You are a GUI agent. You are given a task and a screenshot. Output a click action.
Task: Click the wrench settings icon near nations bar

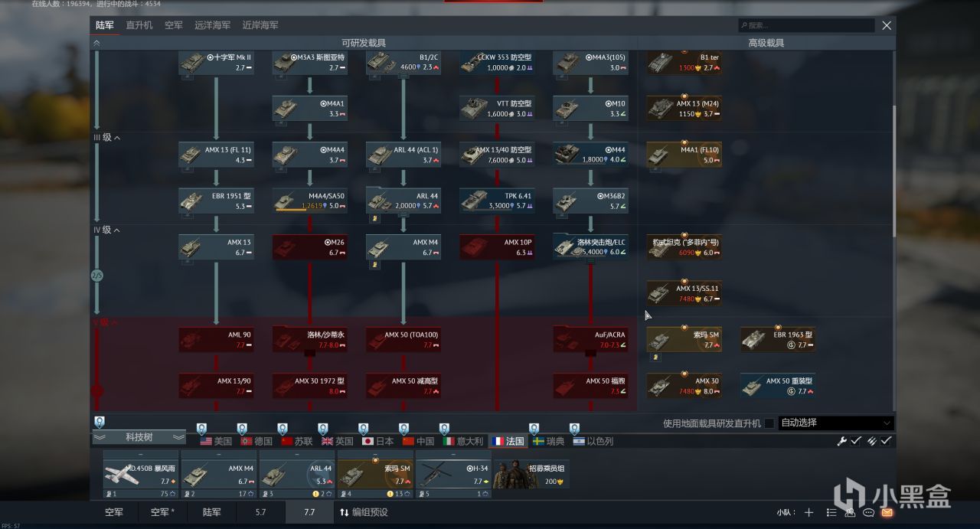[842, 441]
